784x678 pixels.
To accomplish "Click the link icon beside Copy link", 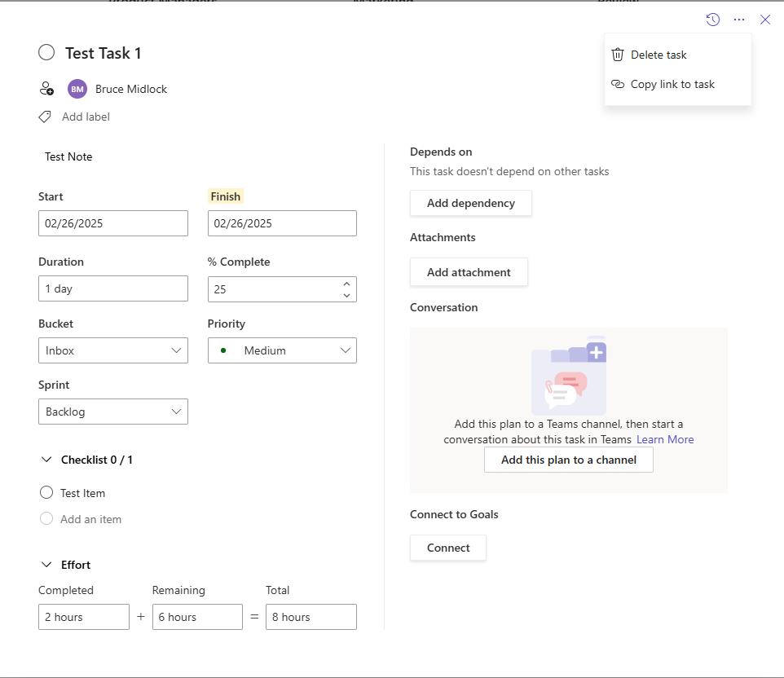I will pos(618,84).
